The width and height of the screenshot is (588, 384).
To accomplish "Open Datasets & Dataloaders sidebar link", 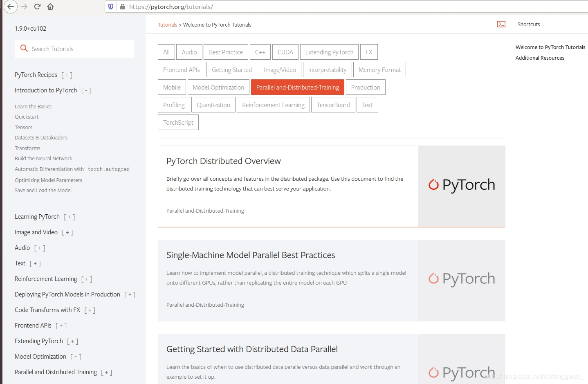I will 41,137.
